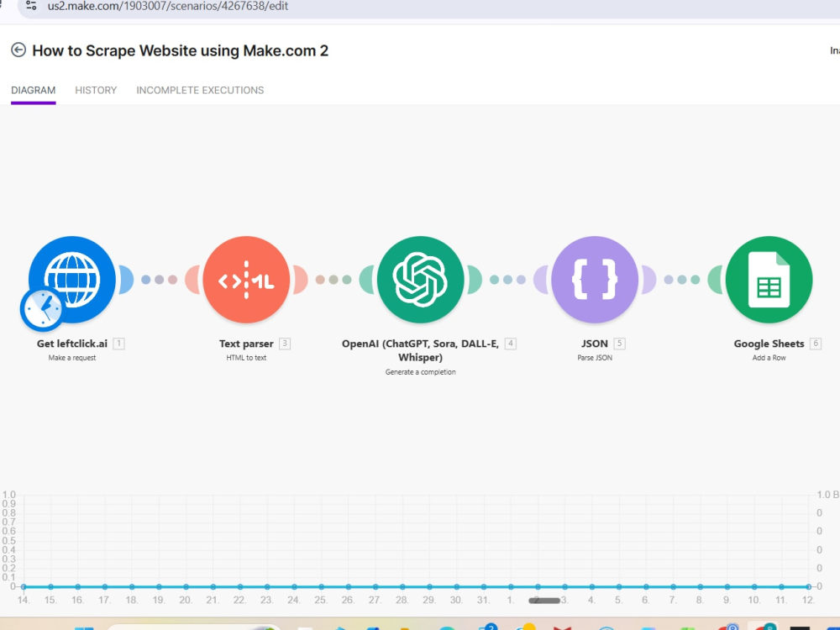Image resolution: width=840 pixels, height=630 pixels.
Task: Switch to the HISTORY tab
Action: (x=96, y=90)
